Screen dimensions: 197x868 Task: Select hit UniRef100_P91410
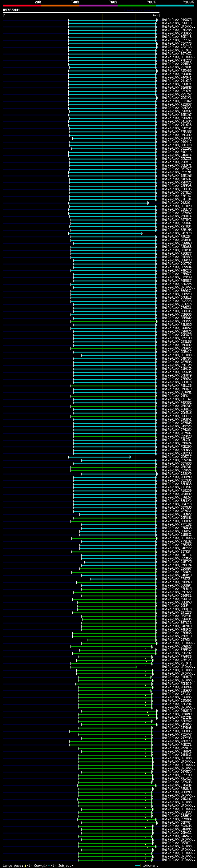(177, 779)
